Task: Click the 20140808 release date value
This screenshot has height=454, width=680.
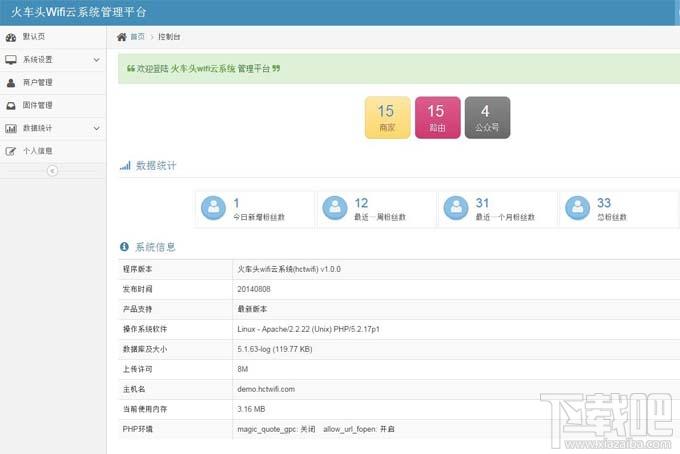Action: pos(254,289)
